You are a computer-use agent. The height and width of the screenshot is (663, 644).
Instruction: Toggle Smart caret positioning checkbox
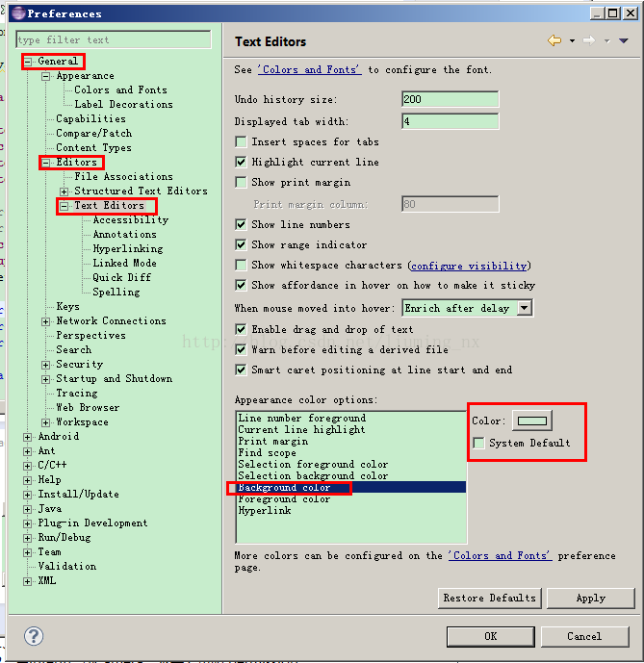click(x=241, y=370)
